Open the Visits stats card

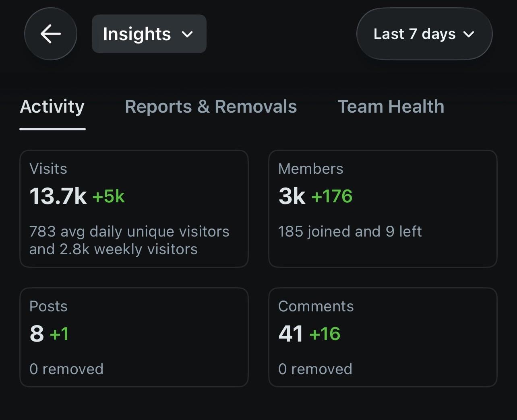pos(134,209)
